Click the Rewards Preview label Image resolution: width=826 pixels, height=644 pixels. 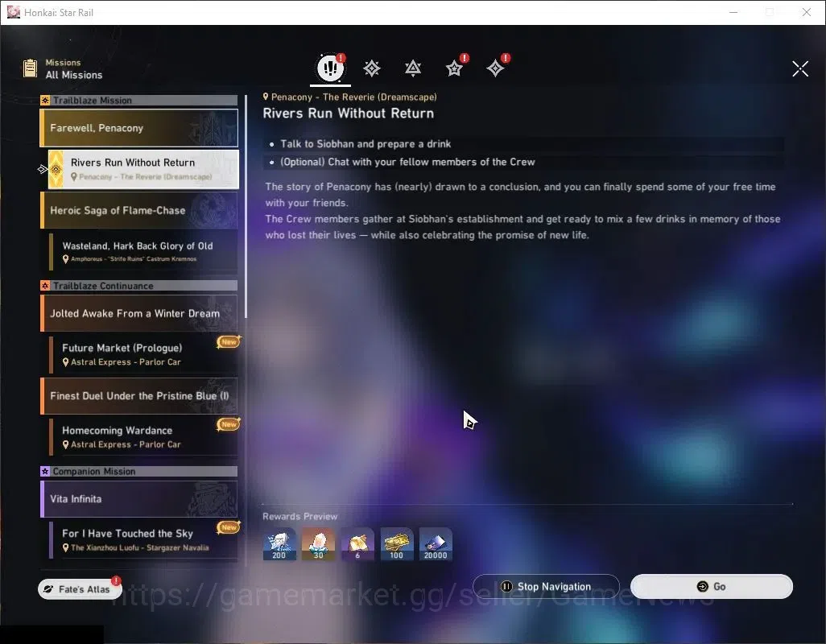[x=299, y=517]
